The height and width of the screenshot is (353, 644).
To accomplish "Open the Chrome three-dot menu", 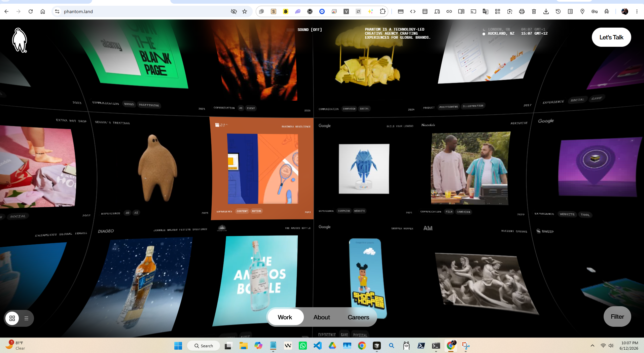I will (x=637, y=11).
